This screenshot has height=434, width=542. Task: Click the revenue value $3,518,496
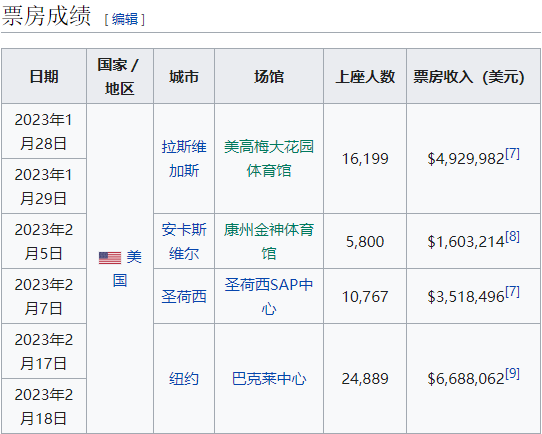click(x=466, y=296)
